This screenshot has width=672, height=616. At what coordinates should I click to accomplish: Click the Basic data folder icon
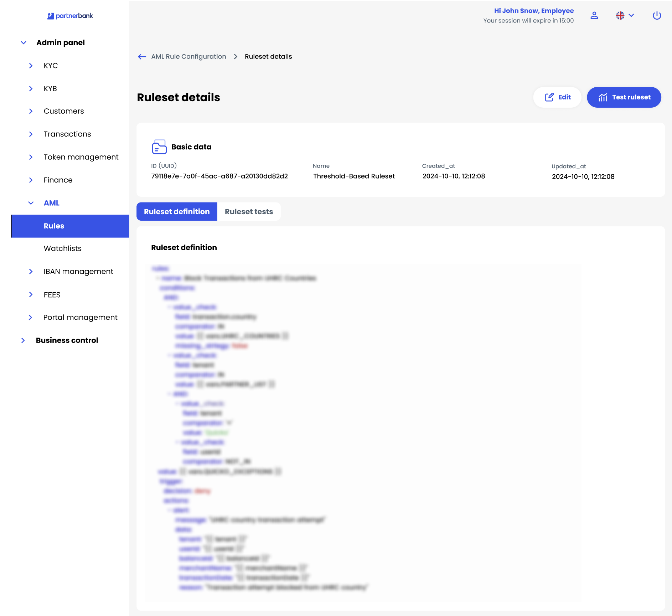[159, 147]
